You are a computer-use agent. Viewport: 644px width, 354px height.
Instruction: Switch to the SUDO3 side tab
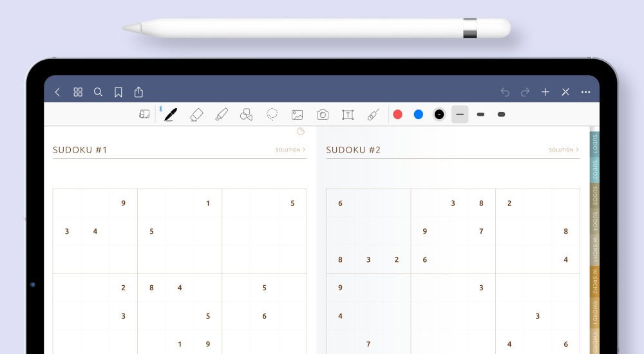click(x=594, y=193)
